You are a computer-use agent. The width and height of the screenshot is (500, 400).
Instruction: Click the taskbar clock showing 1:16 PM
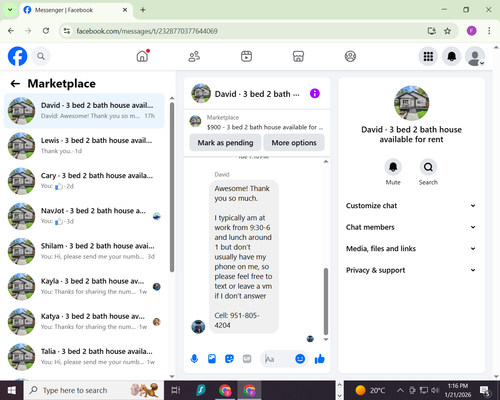458,390
